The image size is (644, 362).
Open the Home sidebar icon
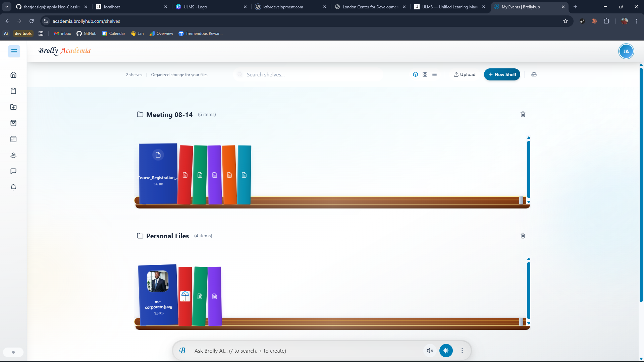click(x=13, y=75)
